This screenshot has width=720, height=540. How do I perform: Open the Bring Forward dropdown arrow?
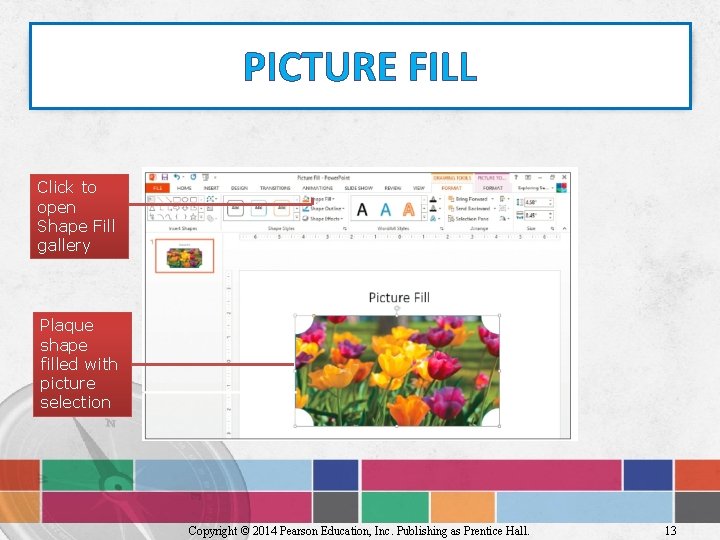(493, 199)
